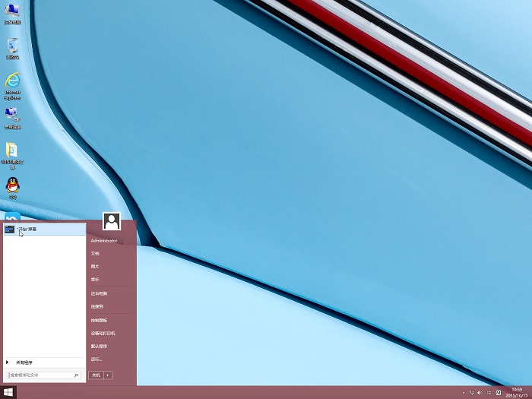The image size is (532, 399).
Task: Open the Recycle Bin on desktop
Action: pyautogui.click(x=12, y=48)
